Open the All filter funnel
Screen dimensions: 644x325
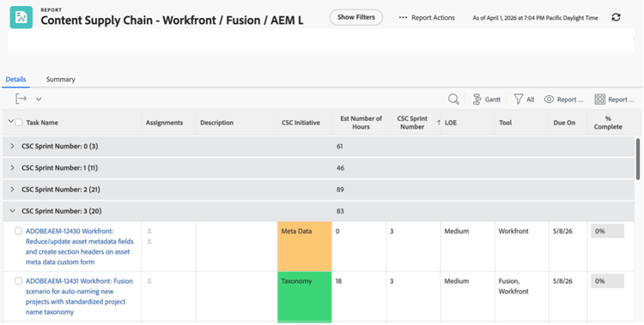[x=524, y=99]
